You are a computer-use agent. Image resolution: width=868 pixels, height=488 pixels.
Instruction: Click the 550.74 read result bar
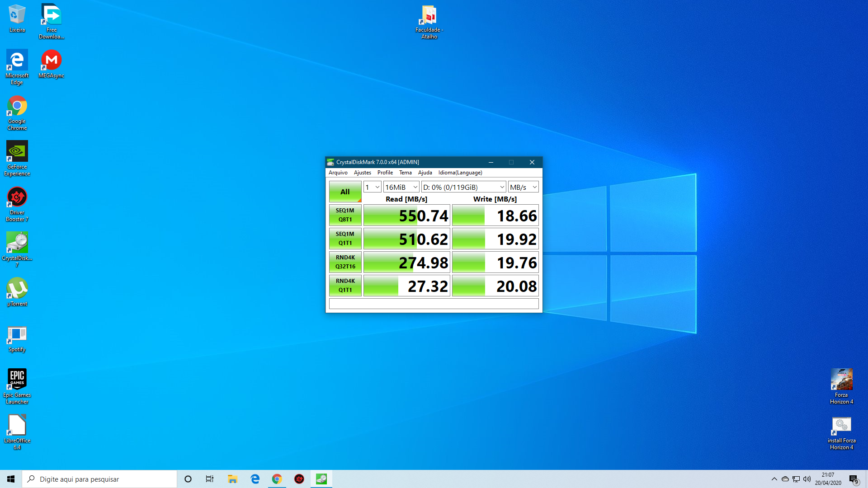click(407, 215)
